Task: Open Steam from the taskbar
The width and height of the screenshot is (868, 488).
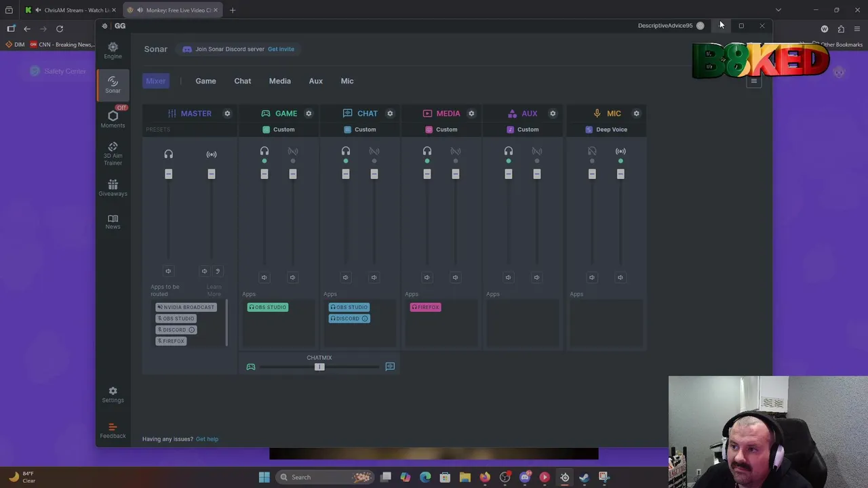Action: pos(584,477)
